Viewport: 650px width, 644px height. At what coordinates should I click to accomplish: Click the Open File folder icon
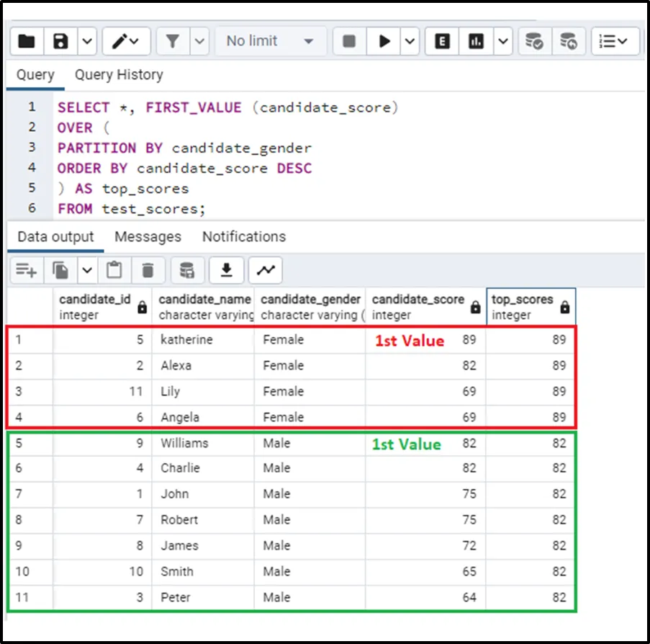click(27, 41)
